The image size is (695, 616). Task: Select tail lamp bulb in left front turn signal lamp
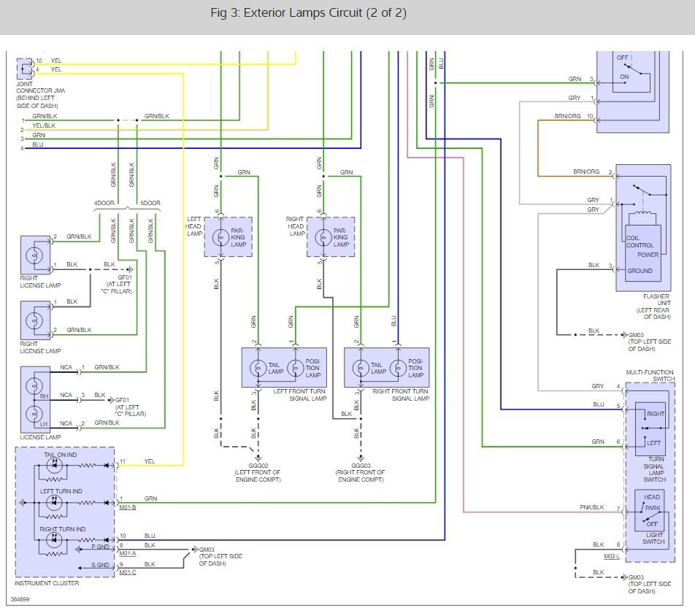pyautogui.click(x=258, y=368)
